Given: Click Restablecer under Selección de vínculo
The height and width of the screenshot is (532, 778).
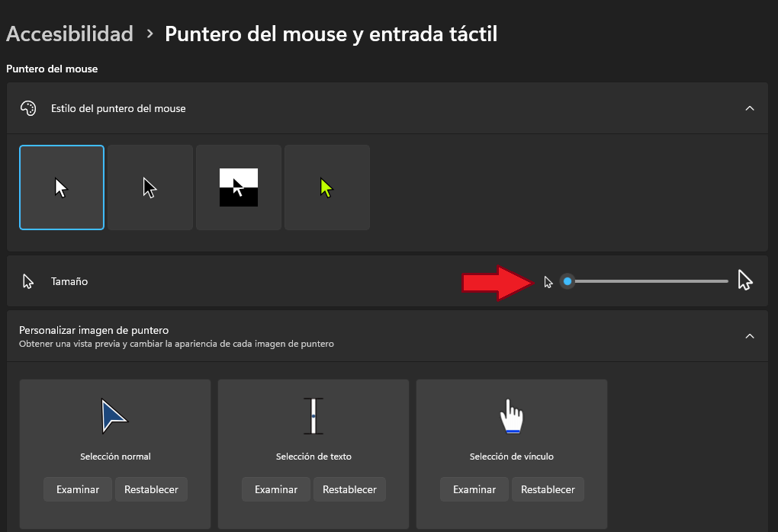Looking at the screenshot, I should [x=548, y=489].
